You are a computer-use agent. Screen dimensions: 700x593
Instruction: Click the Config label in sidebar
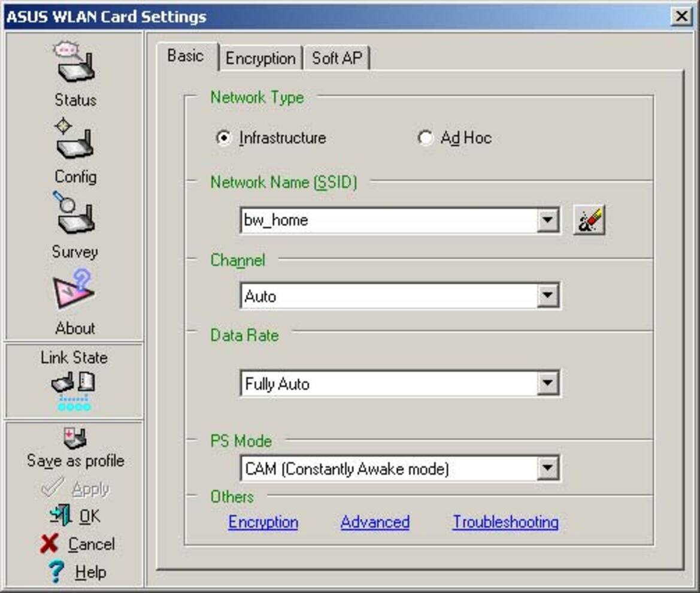point(75,177)
